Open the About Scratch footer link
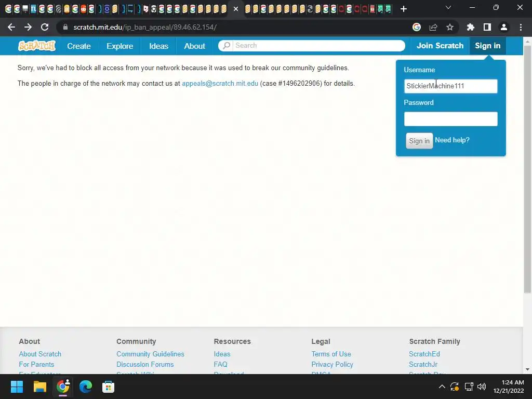532x399 pixels. pos(40,354)
